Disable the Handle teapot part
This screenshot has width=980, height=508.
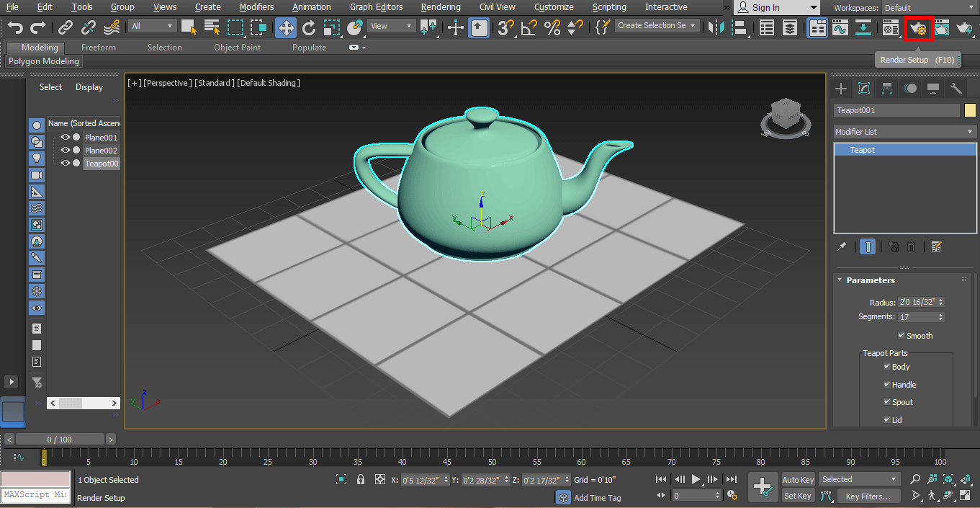tap(887, 385)
